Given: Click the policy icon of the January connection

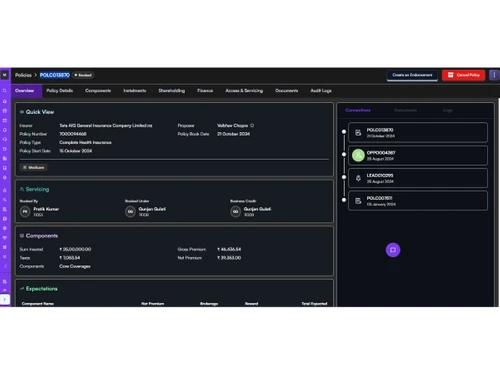Looking at the screenshot, I should tap(358, 201).
